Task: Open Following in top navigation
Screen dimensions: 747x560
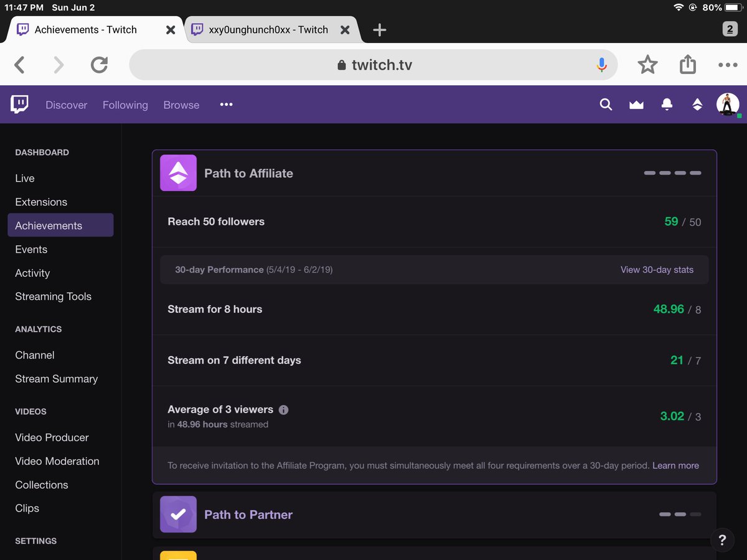Action: 125,105
